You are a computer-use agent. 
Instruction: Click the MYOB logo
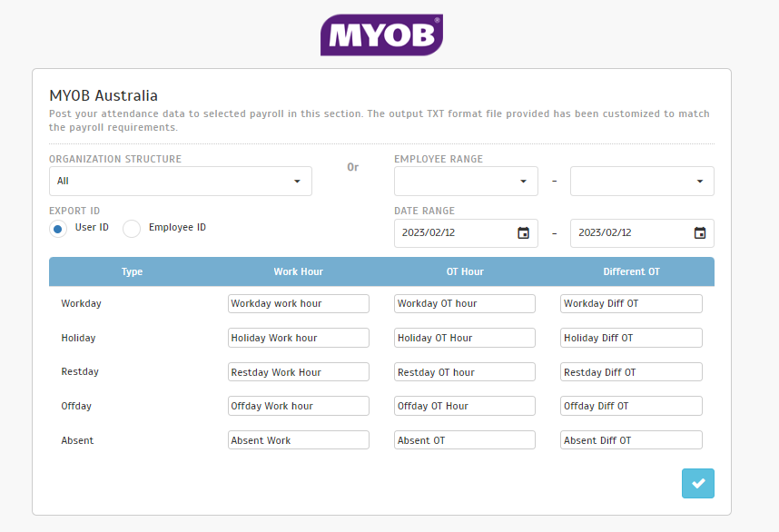[381, 34]
